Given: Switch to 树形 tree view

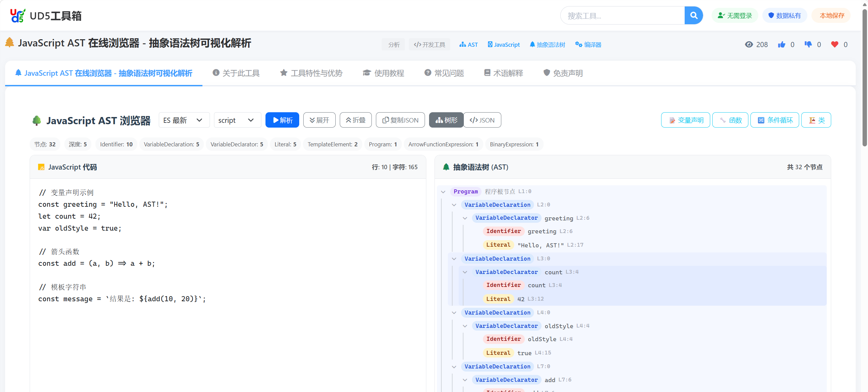Looking at the screenshot, I should [446, 120].
